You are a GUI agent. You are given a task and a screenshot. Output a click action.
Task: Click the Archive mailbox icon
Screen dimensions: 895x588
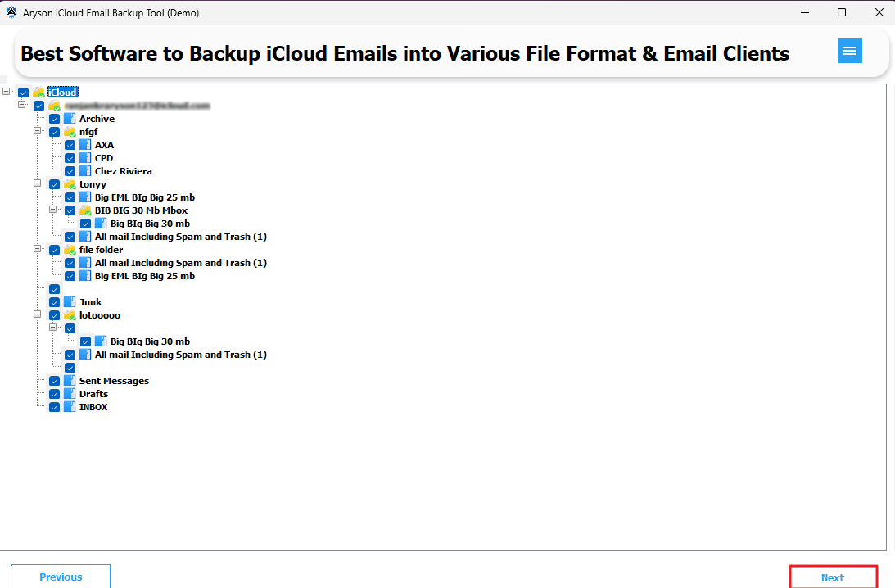(x=70, y=119)
